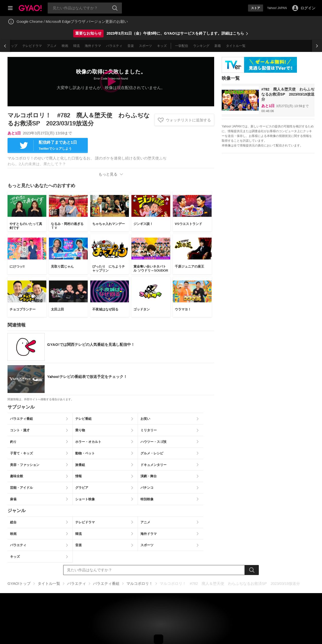322x644 pixels.
Task: Open 見取り図じゃん thumbnail
Action: tap(68, 249)
